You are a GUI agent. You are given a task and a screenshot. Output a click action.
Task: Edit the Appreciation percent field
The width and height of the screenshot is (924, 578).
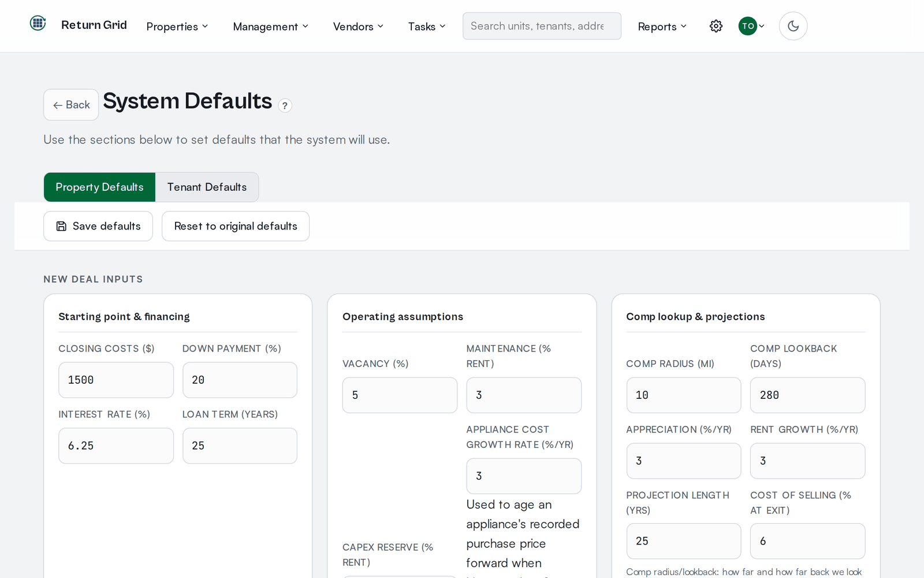[684, 461]
